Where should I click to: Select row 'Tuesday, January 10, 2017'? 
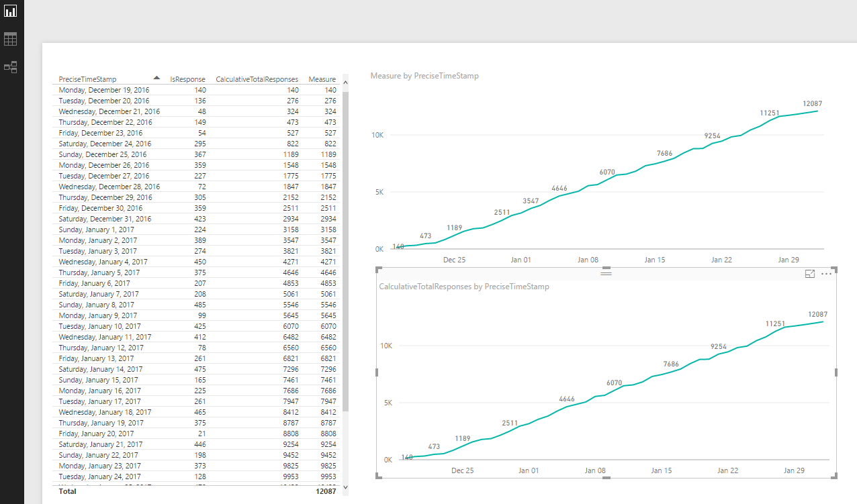(197, 326)
